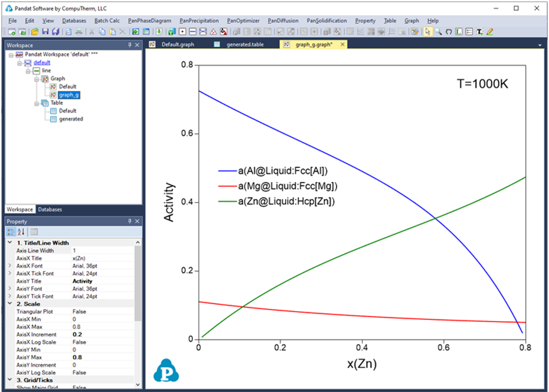Switch to the Databases panel tab
This screenshot has height=392, width=549.
tap(50, 209)
